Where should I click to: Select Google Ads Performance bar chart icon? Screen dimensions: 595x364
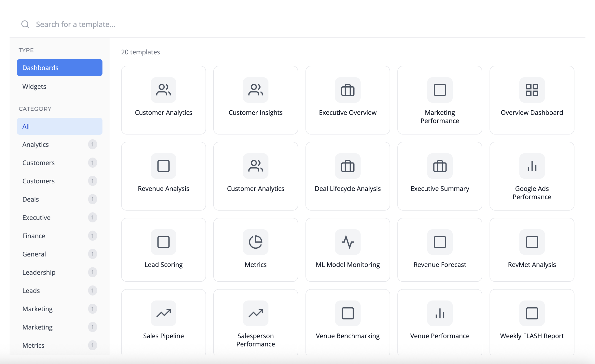pyautogui.click(x=532, y=166)
